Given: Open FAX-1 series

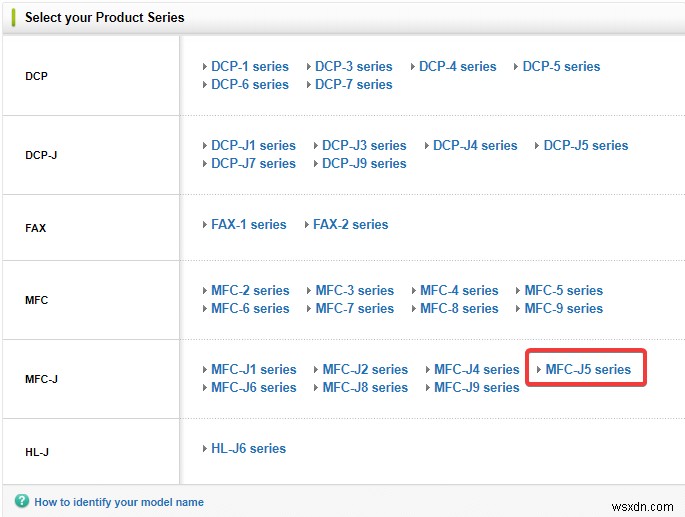Looking at the screenshot, I should pyautogui.click(x=248, y=224).
